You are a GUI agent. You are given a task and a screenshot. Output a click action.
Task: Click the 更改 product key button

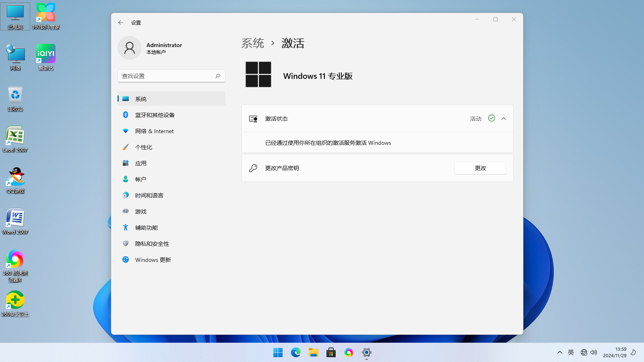pos(481,168)
